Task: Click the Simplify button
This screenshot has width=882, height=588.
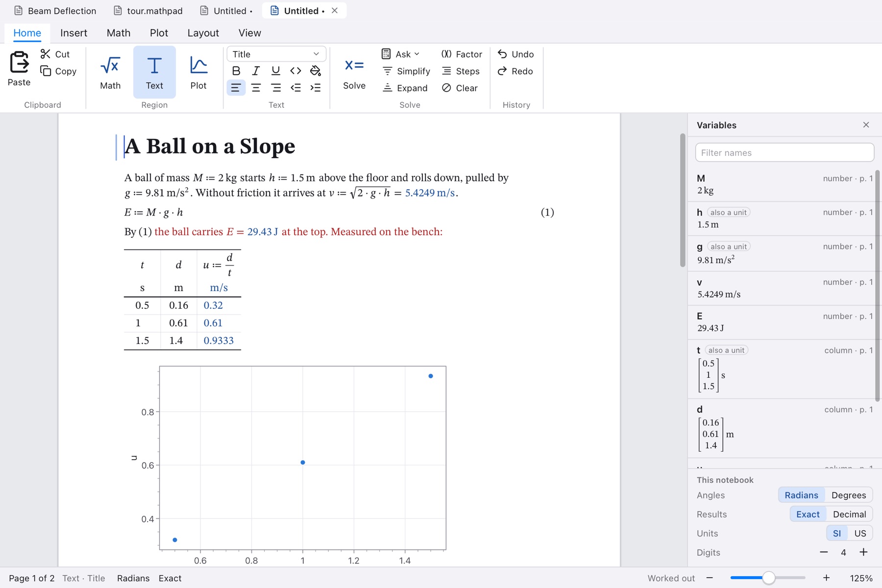Action: [406, 71]
